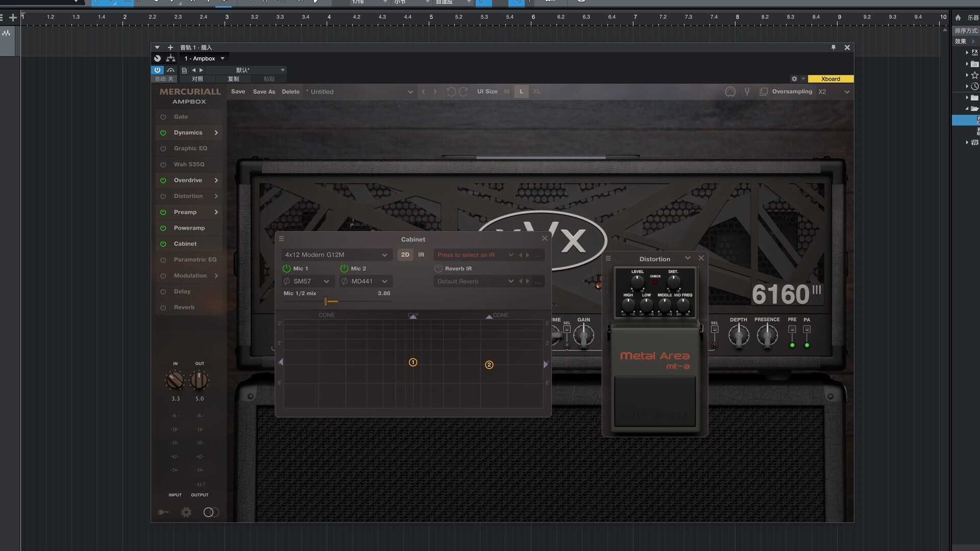
Task: Click the sidechain icon next to bypass button
Action: pyautogui.click(x=171, y=70)
